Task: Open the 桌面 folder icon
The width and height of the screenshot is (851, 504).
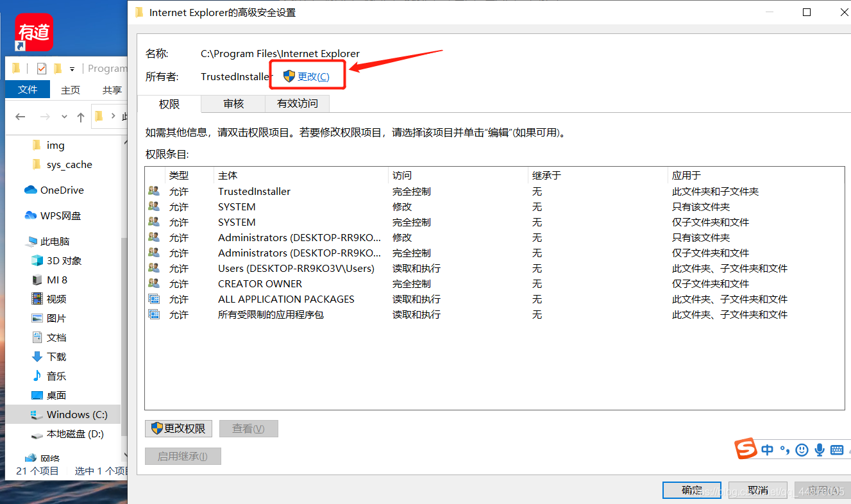Action: (37, 395)
